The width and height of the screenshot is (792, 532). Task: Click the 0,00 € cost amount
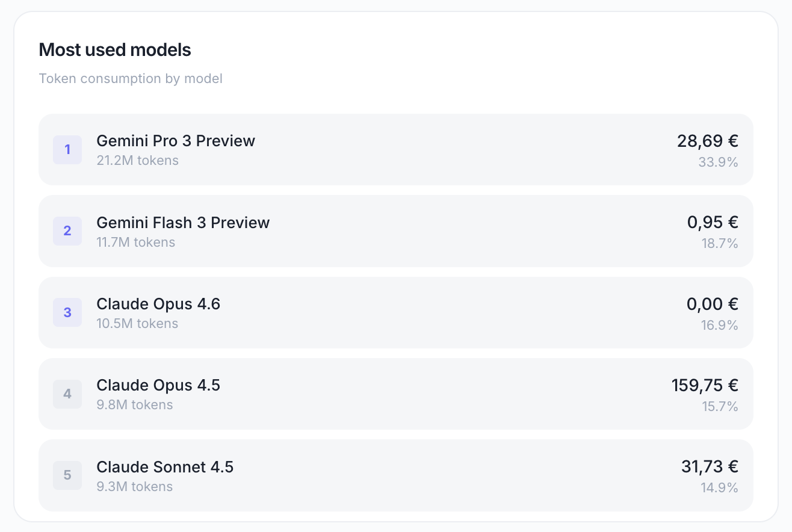[x=713, y=304]
